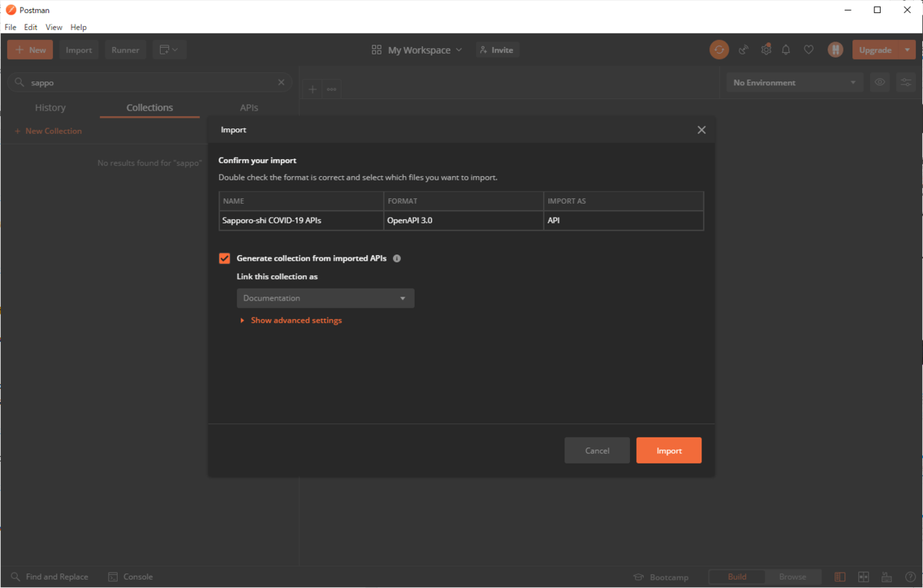Screen dimensions: 923x588
Task: Open manage environments sliders icon
Action: [905, 82]
